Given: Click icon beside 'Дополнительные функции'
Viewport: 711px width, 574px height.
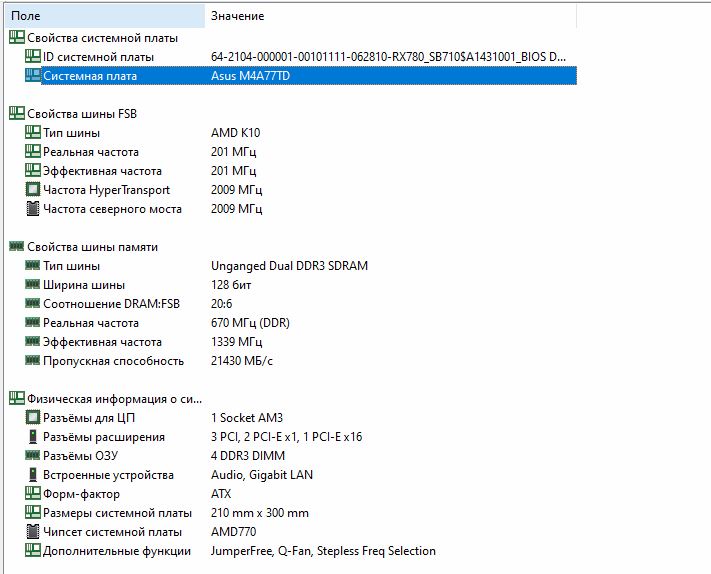Looking at the screenshot, I should 33,550.
